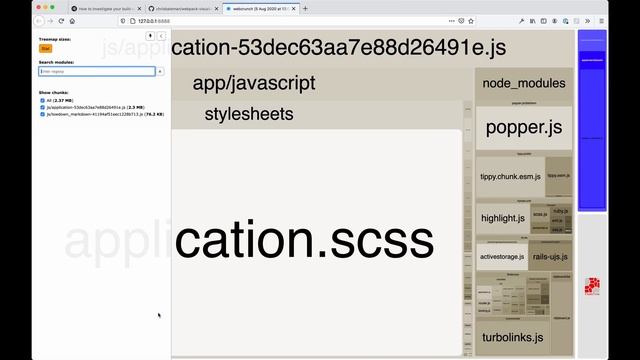Collapse the sidebar with the arrow button

162,36
